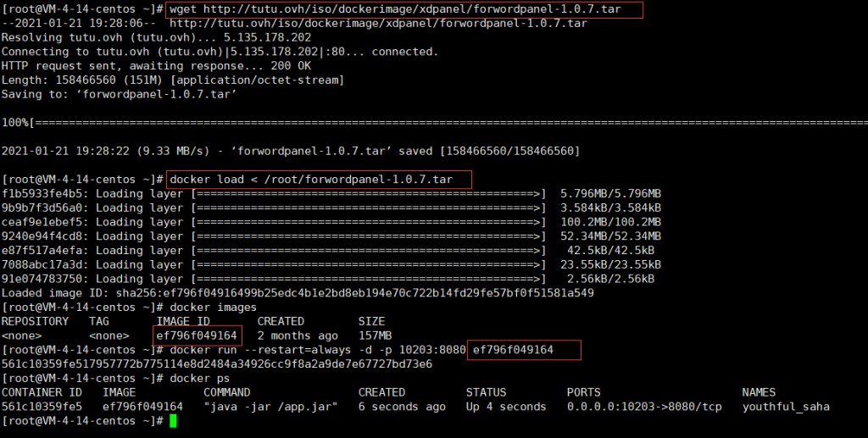Click the long container hash starting with 561c10359fe517957772
The height and width of the screenshot is (438, 868).
(x=217, y=364)
